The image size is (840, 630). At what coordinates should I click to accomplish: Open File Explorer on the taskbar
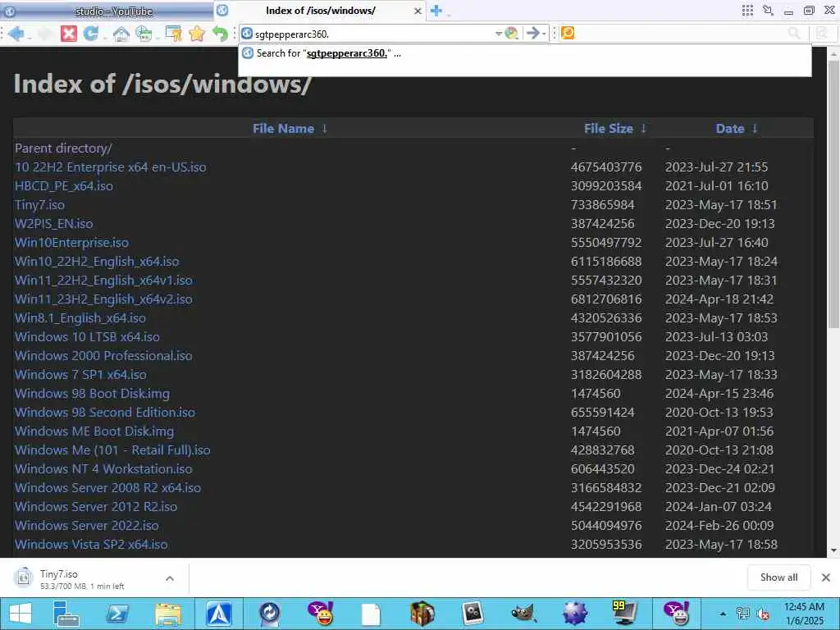coord(167,614)
